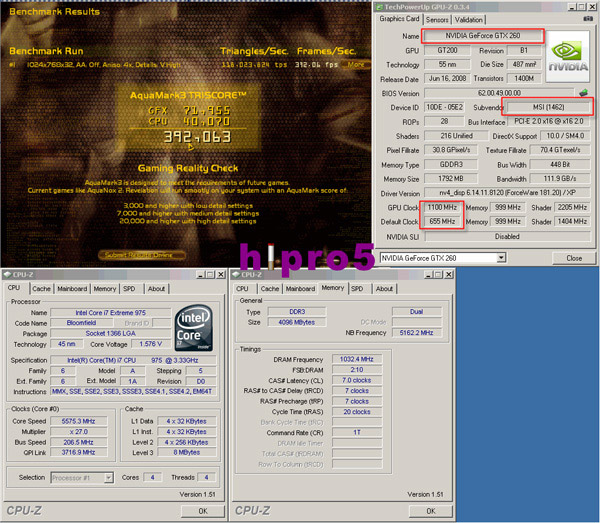Viewport: 600px width, 523px height.
Task: Click NVIDIA SLI Disabled field
Action: tap(507, 236)
